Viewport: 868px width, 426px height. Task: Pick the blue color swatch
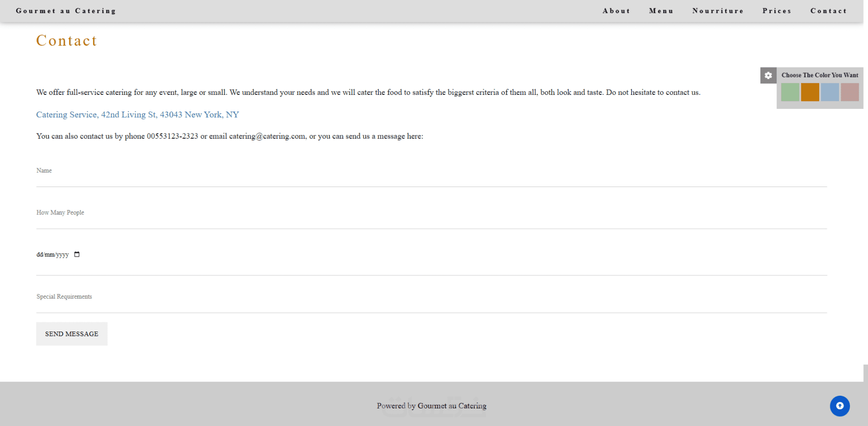(x=830, y=92)
